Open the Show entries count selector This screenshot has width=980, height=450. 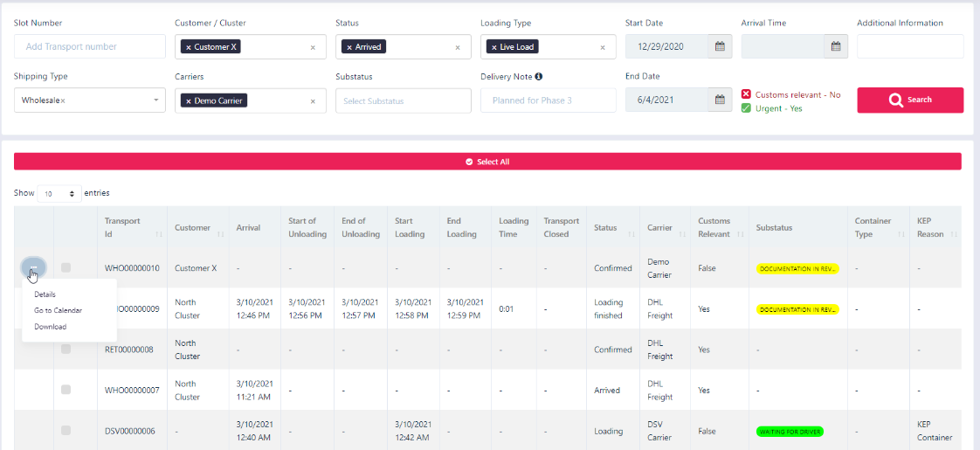(x=59, y=193)
